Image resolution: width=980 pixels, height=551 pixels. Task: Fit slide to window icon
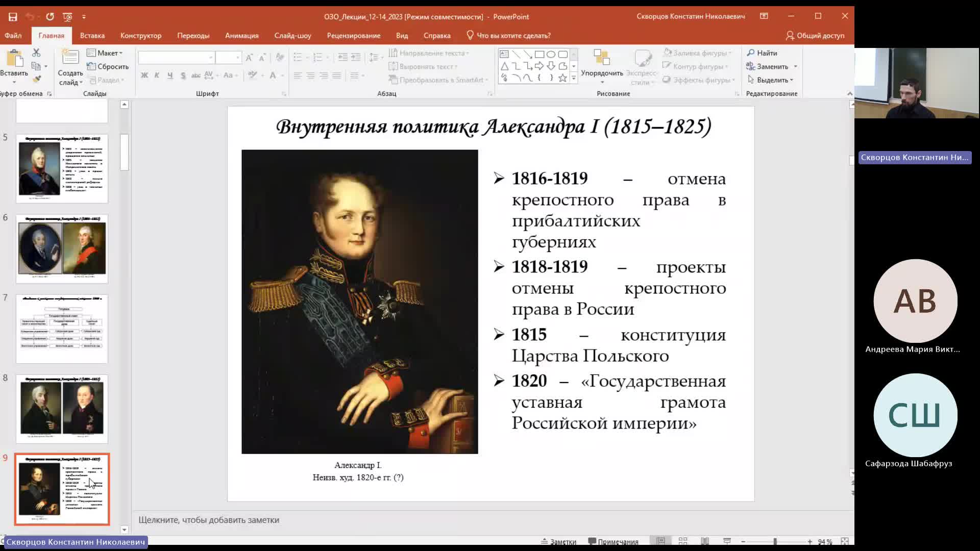[845, 541]
